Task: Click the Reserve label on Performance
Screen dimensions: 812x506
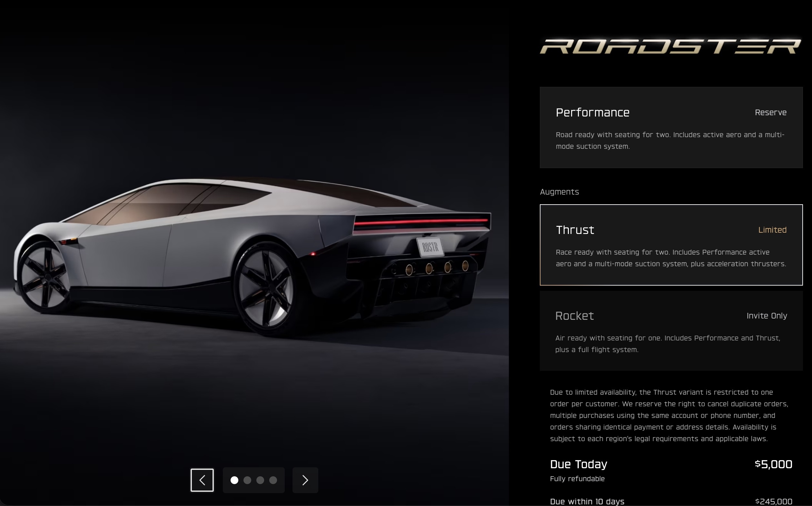Action: [770, 112]
